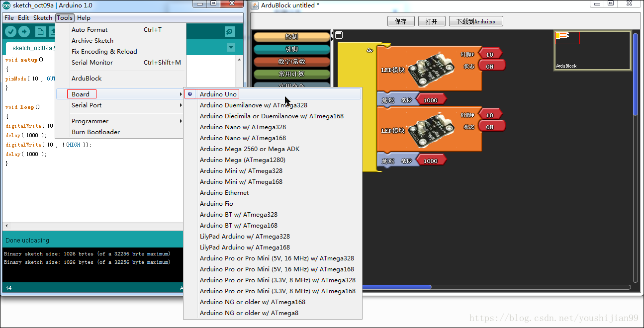Click the collapse icon atop ArduBlock canvas
Viewport: 644px width, 328px height.
pyautogui.click(x=339, y=35)
